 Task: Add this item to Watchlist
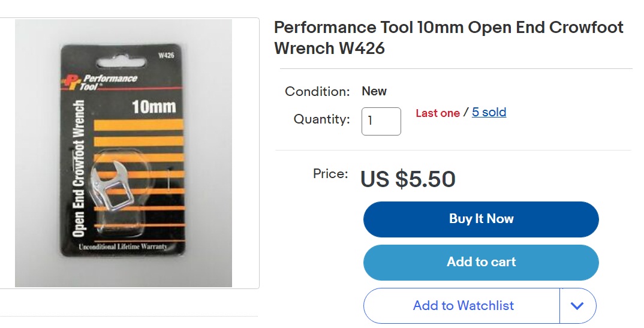click(462, 306)
